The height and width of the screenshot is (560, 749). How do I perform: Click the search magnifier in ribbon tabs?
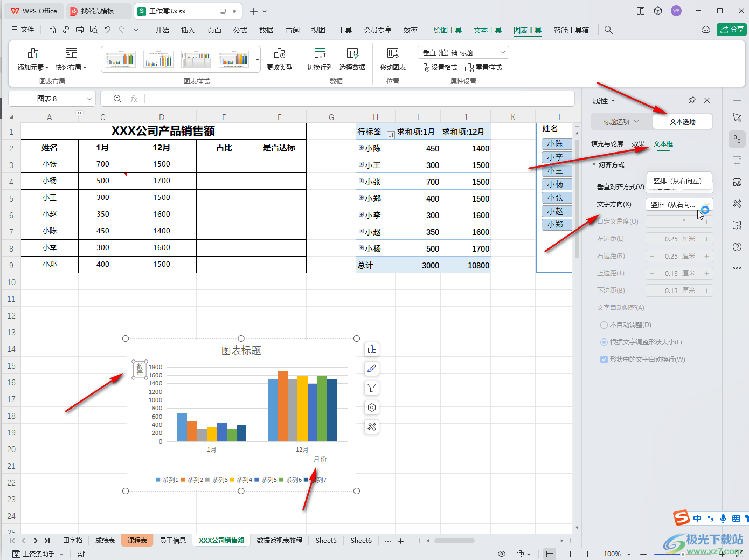[x=608, y=30]
